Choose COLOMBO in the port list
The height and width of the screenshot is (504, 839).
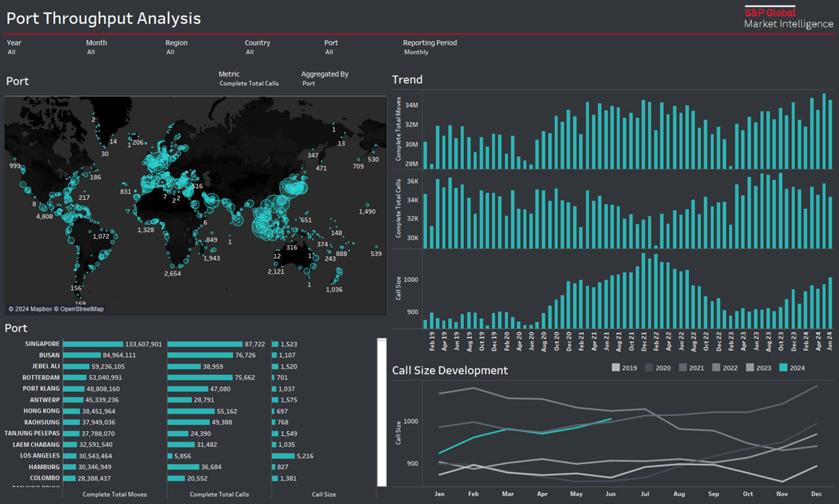45,478
